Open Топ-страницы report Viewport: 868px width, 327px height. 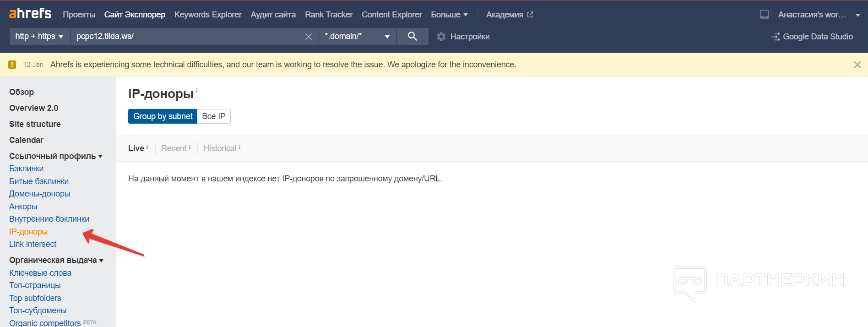click(35, 285)
